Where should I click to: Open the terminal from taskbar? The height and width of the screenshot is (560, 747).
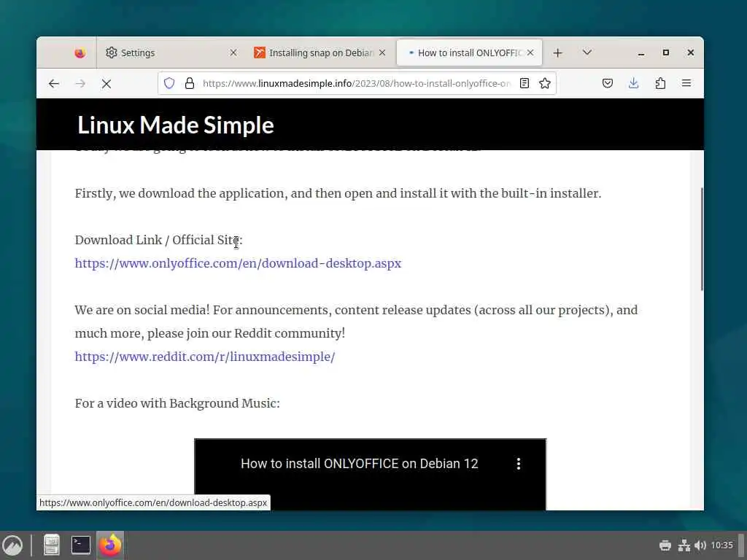click(x=81, y=545)
